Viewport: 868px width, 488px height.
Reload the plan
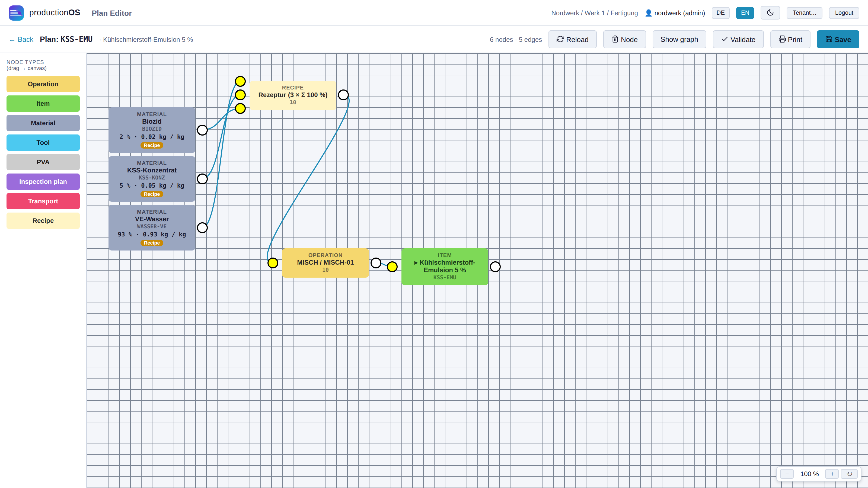572,39
